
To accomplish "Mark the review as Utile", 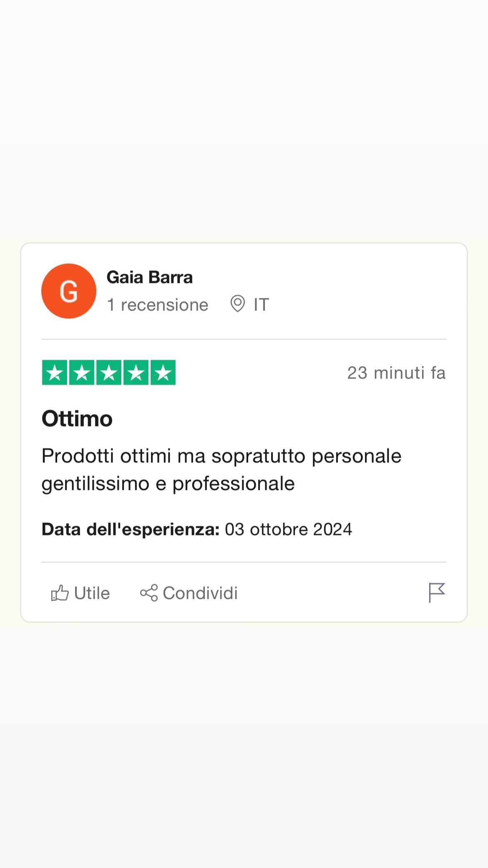I will [80, 593].
